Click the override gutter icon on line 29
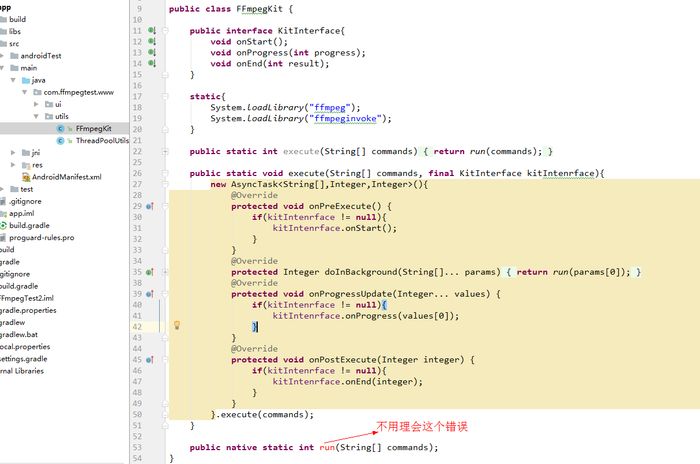Viewport: 700px width, 464px height. click(150, 206)
